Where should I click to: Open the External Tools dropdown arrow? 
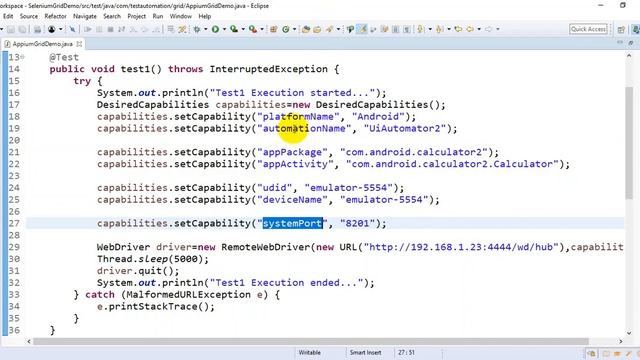point(262,29)
